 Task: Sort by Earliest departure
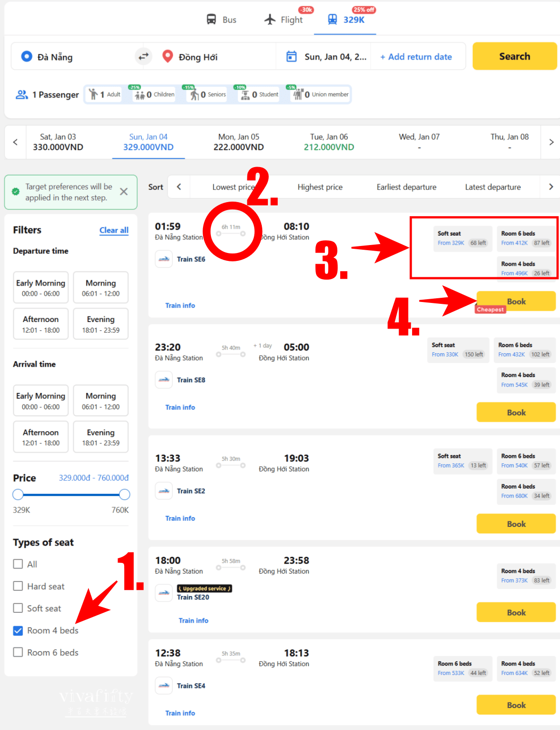coord(406,187)
